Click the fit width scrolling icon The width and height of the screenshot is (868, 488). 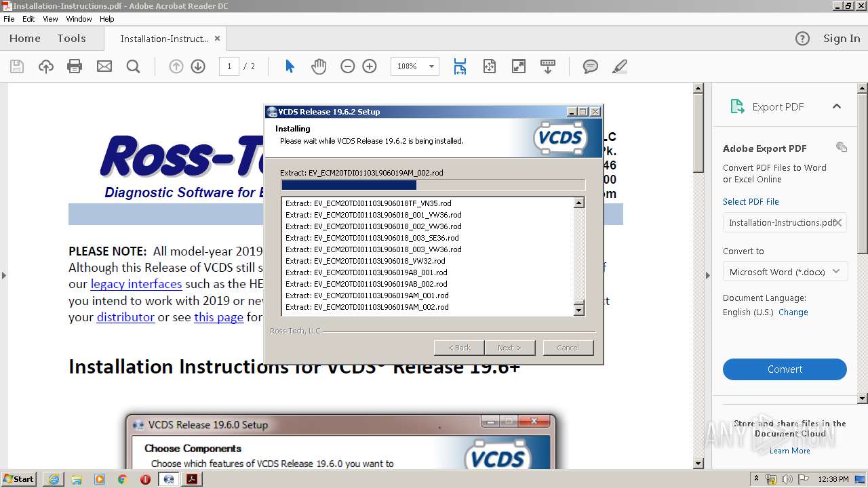(460, 66)
